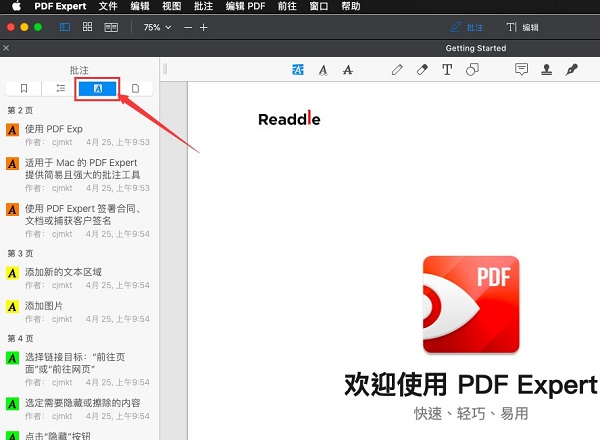This screenshot has width=600, height=440.
Task: Close the Getting Started tab
Action: [x=6, y=48]
